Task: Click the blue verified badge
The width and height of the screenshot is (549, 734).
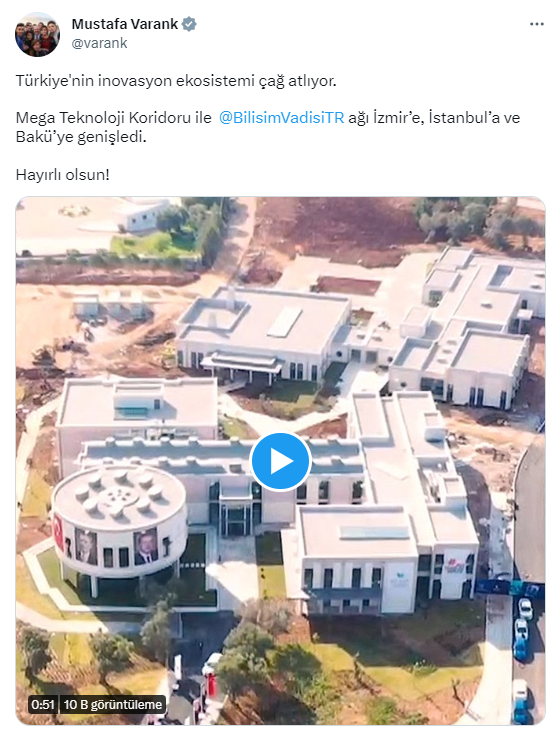Action: 189,24
